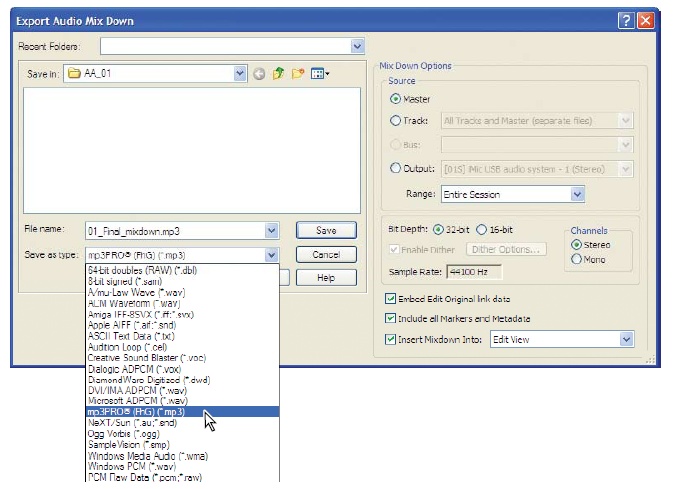This screenshot has width=674, height=489.
Task: Choose DVI/IMA ADPCM (*.wav) format
Action: coord(182,390)
